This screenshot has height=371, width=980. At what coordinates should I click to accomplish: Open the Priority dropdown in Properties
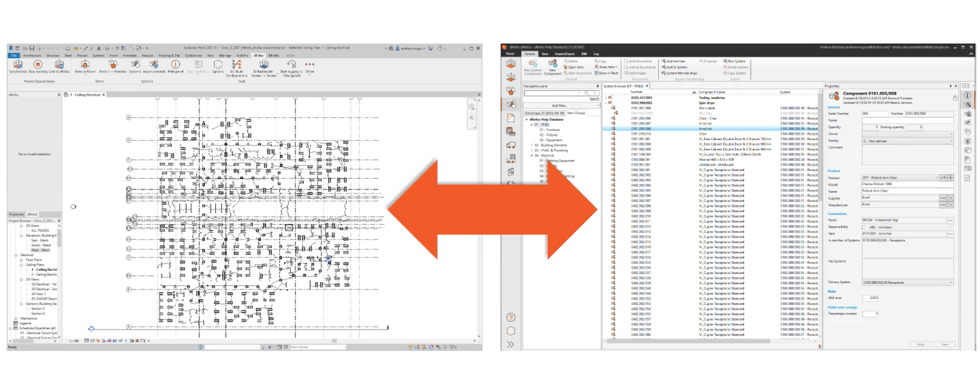tap(908, 141)
